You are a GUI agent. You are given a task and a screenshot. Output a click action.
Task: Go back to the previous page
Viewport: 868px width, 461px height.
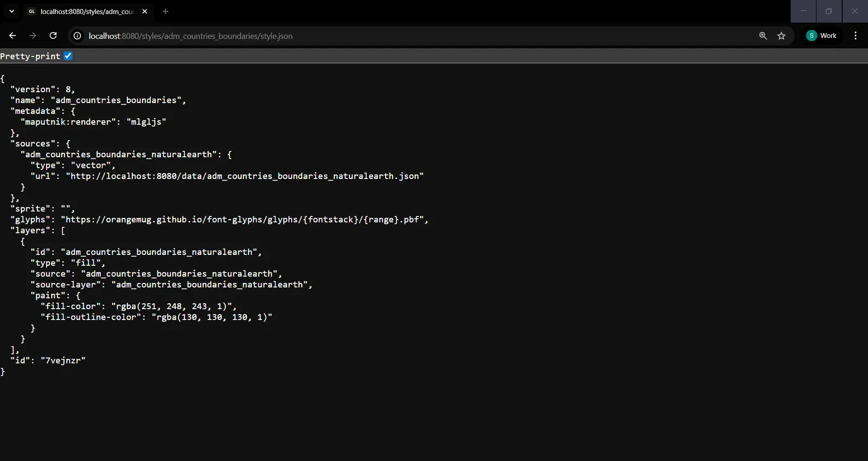coord(12,36)
